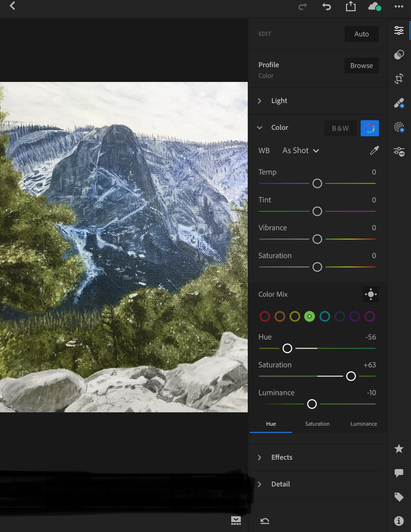Screen dimensions: 411x532
Task: Go back with the top-left arrow
Action: (x=12, y=6)
